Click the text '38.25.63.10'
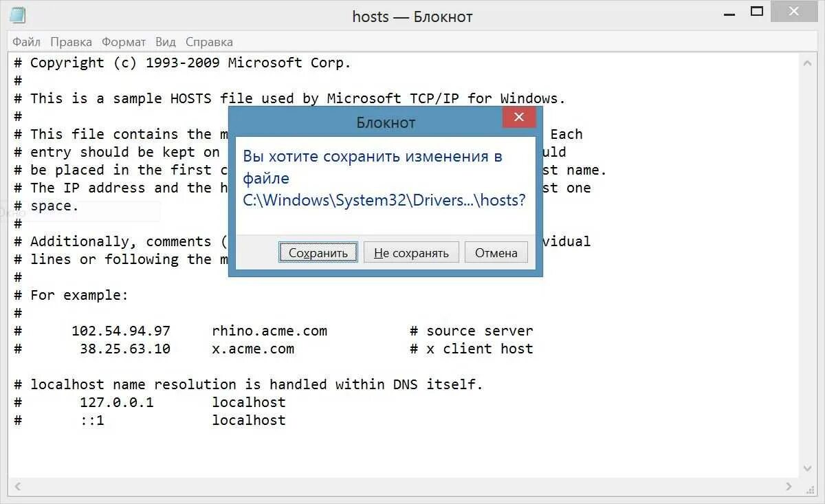 tap(125, 349)
